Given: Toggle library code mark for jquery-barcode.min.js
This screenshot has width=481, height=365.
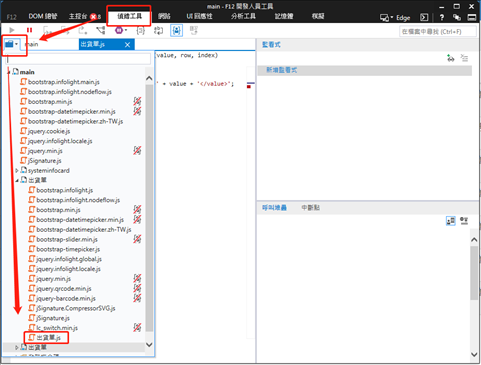Looking at the screenshot, I should (x=137, y=298).
